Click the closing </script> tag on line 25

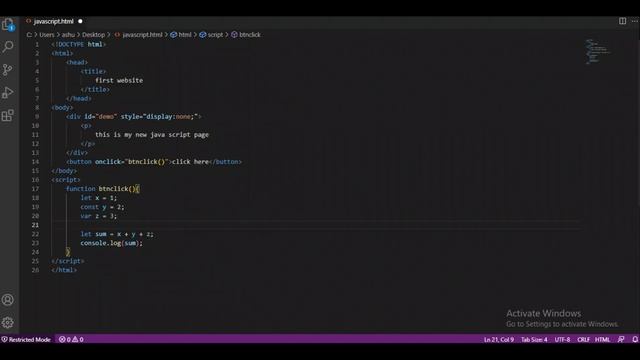[68, 261]
